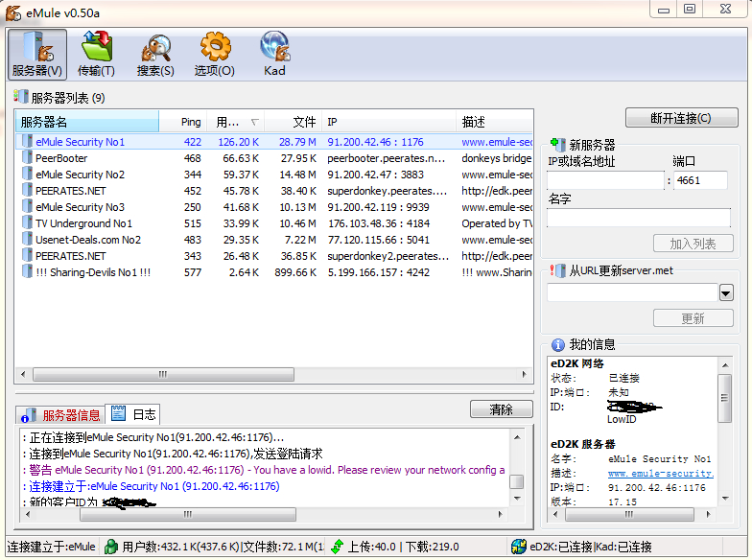Open the 搜索(S) search toolbar button
This screenshot has height=560, width=752.
coord(155,54)
